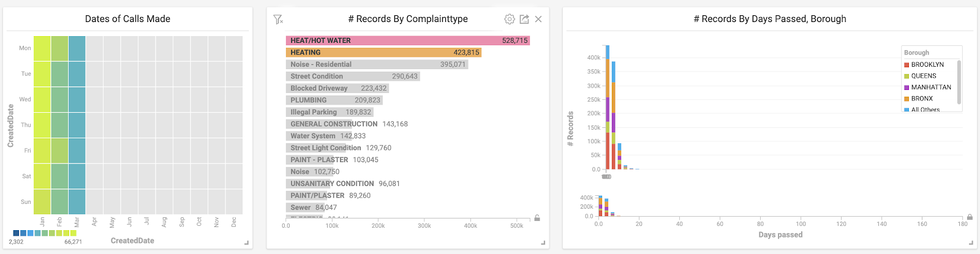The height and width of the screenshot is (254, 980).
Task: Click the Borough legend scrollbar
Action: [x=959, y=82]
